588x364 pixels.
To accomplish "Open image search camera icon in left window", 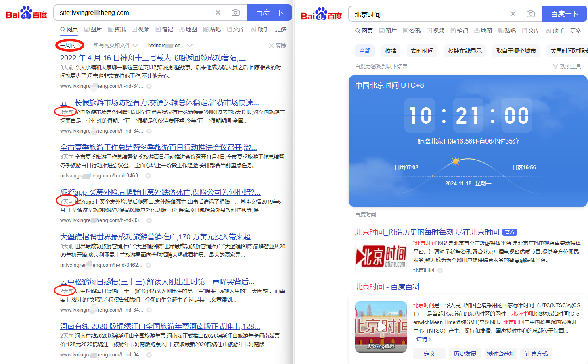I will click(x=236, y=12).
